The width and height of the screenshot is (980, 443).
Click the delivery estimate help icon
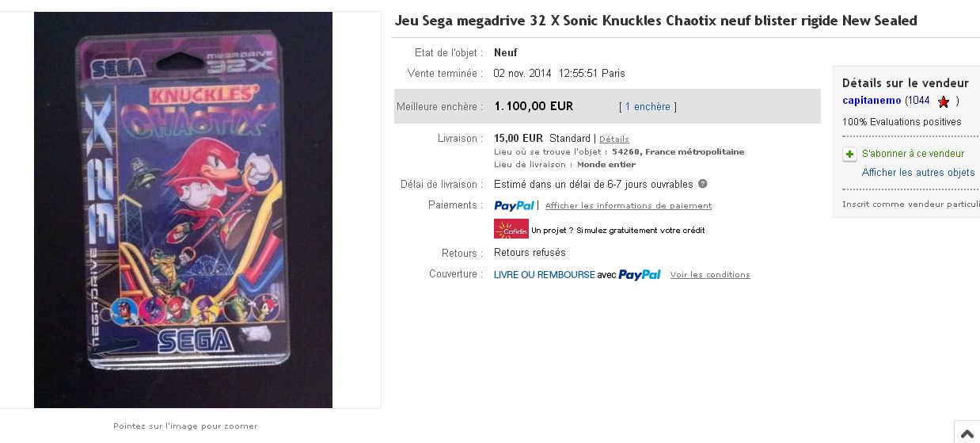coord(702,184)
